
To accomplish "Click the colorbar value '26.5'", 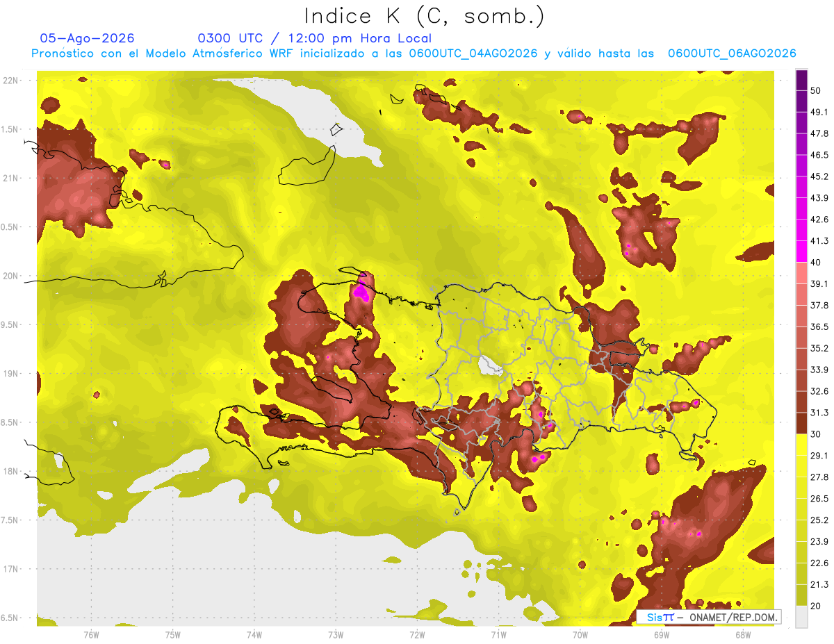I will (x=819, y=499).
